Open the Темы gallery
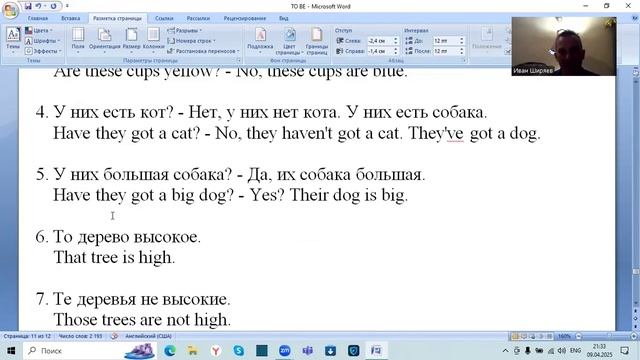 (13, 40)
